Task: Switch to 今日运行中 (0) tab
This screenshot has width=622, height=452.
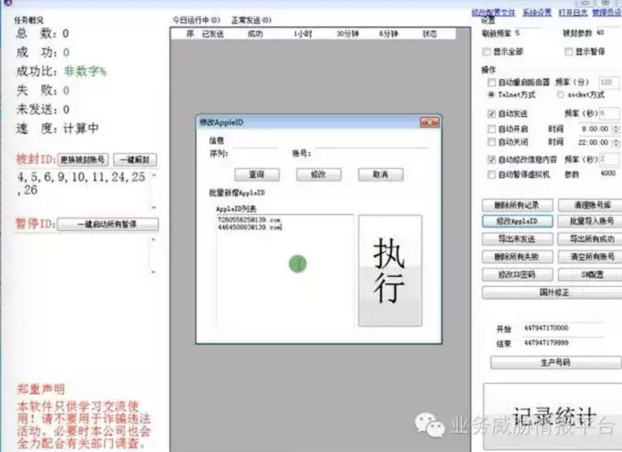Action: click(x=196, y=20)
